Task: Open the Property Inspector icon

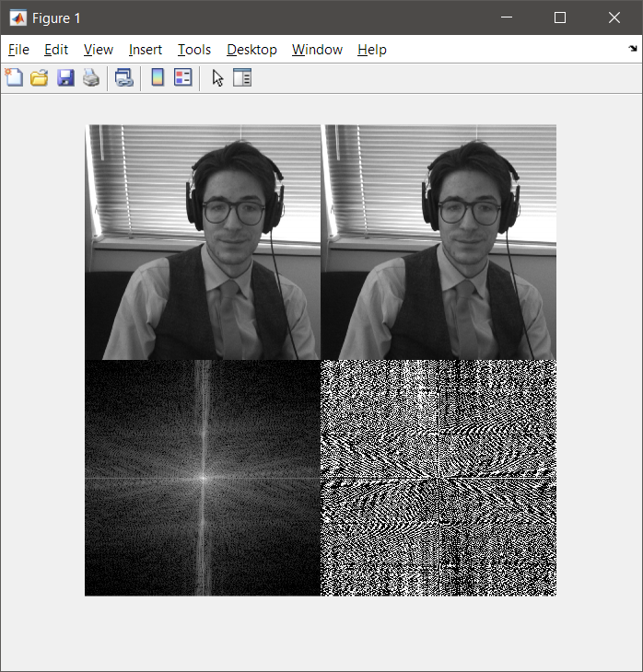Action: pos(242,78)
